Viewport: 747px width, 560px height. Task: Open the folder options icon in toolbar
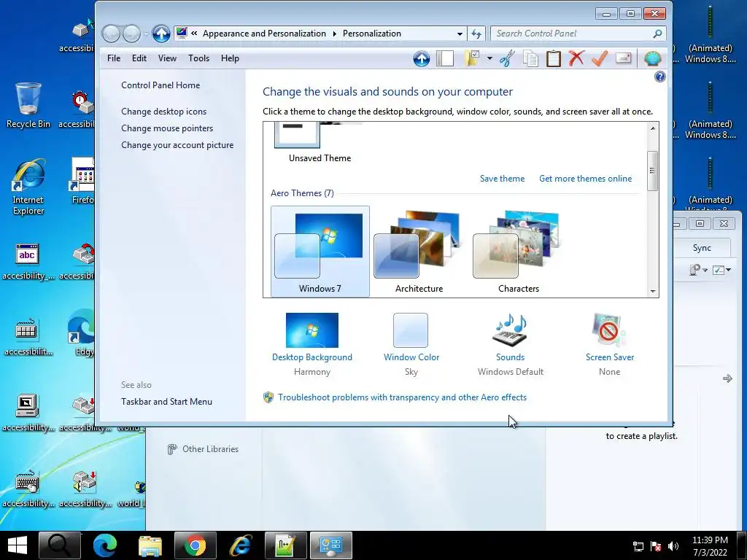[x=471, y=58]
